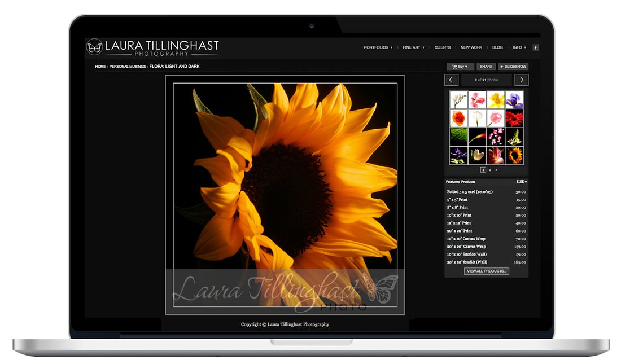Open the pink blossoms thumbnail
This screenshot has width=621, height=364.
496,137
